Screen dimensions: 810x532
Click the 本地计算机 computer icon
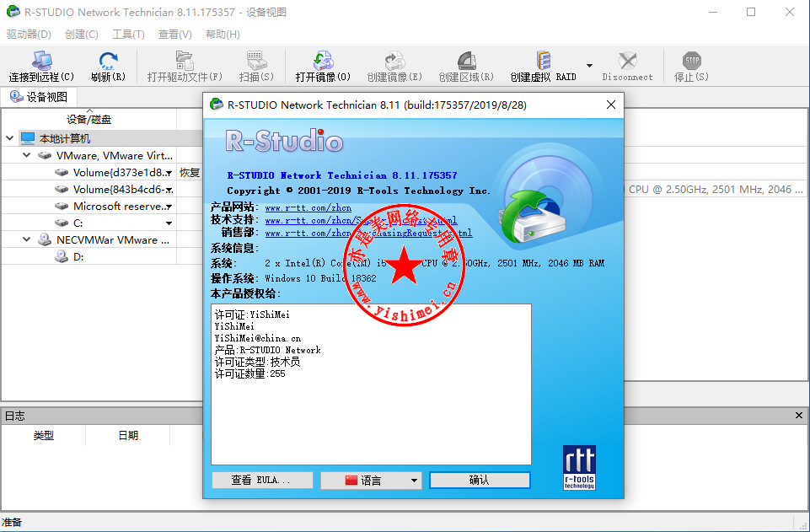27,138
